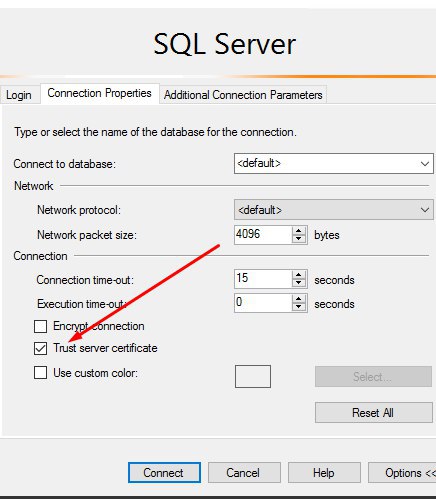Uncheck Trust server certificate

(x=40, y=348)
